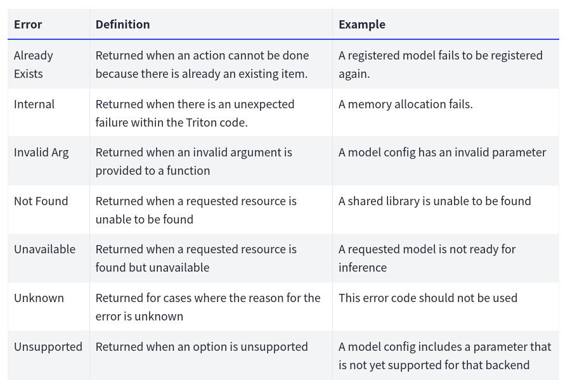The height and width of the screenshot is (392, 570).
Task: Click the registered model example text
Action: (x=440, y=65)
